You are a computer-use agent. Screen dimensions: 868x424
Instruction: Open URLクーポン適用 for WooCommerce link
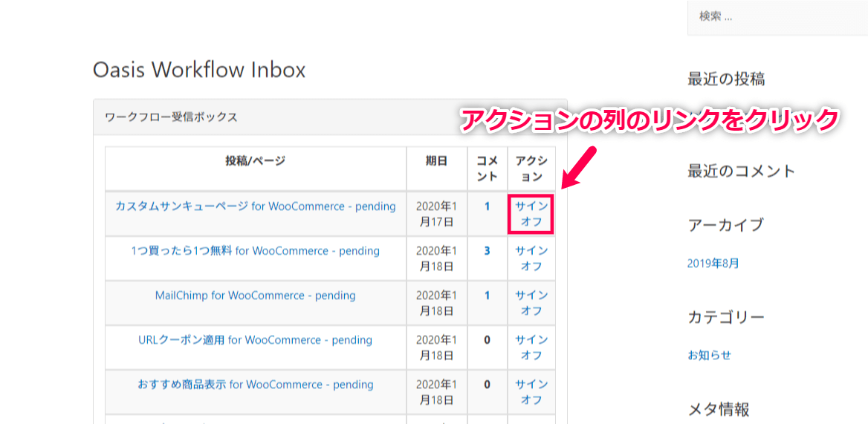tap(255, 339)
